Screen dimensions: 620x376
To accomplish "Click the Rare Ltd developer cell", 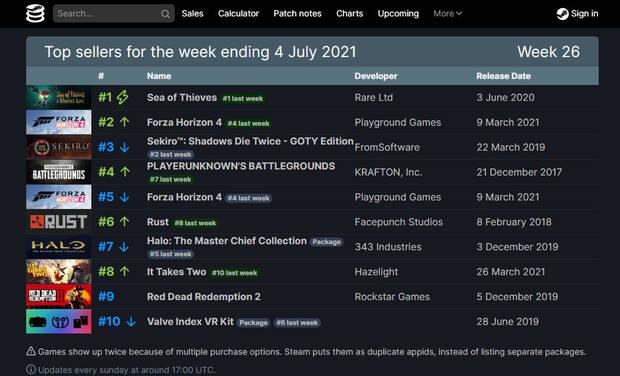I will coord(374,97).
